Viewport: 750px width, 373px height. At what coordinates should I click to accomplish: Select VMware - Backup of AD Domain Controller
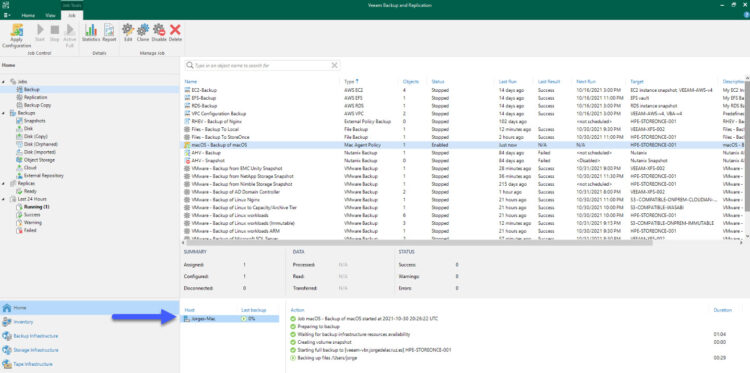point(462,192)
